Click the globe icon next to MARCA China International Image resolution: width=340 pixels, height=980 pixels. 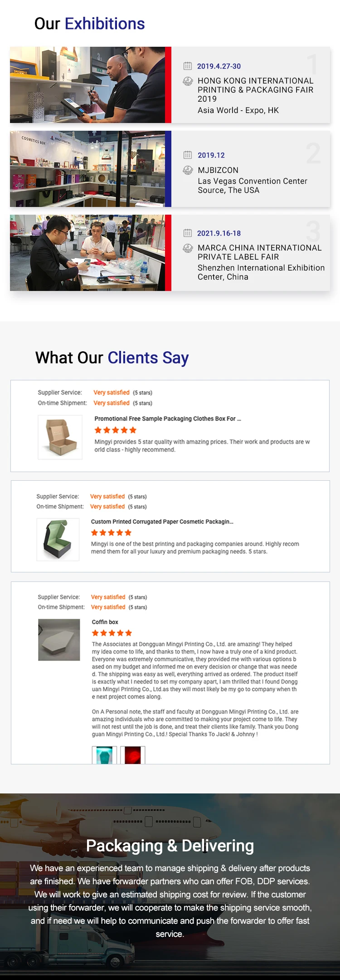click(x=188, y=248)
